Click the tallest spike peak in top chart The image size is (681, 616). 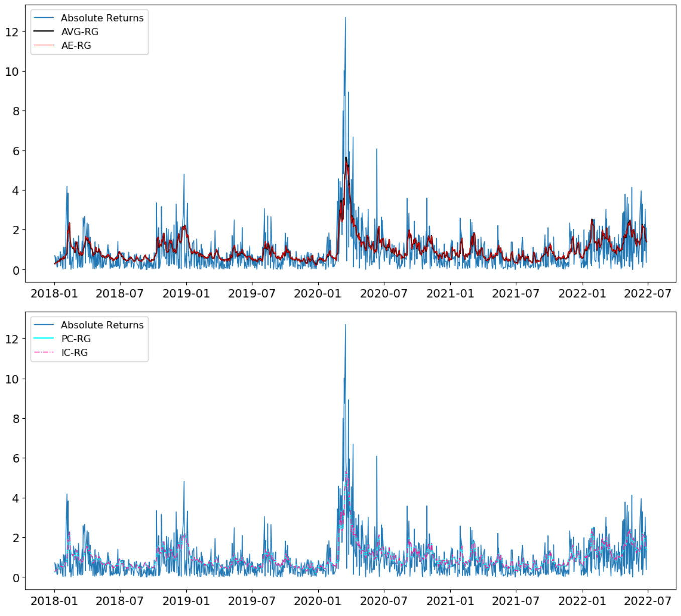[345, 18]
